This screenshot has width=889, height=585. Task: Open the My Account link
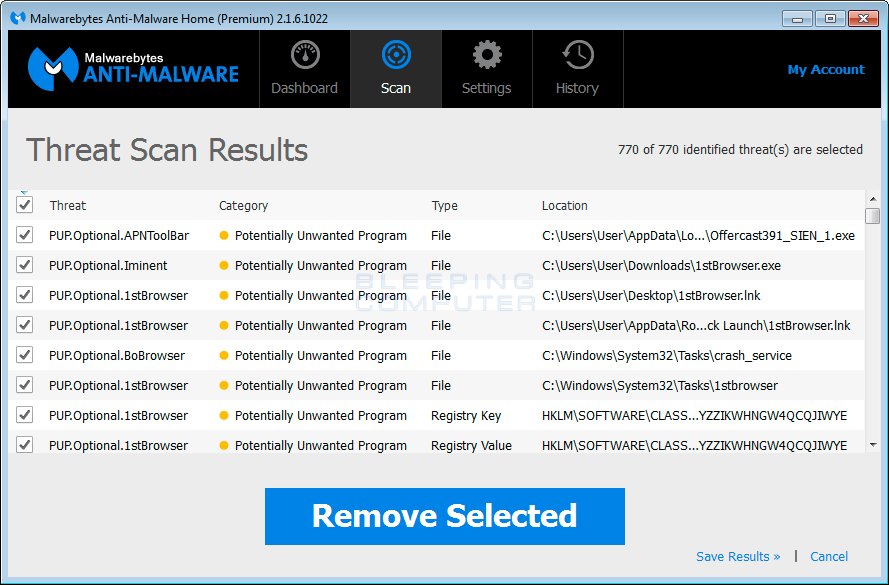826,70
